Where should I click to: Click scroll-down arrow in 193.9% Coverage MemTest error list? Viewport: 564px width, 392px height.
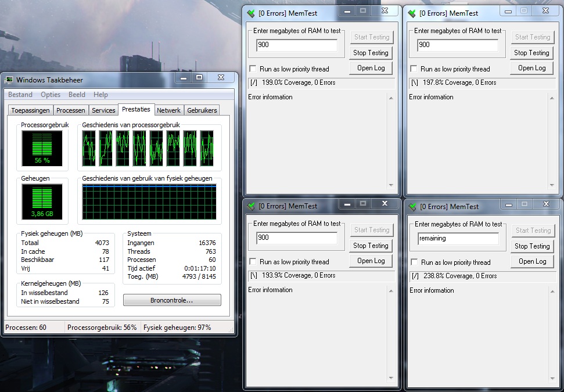391,378
